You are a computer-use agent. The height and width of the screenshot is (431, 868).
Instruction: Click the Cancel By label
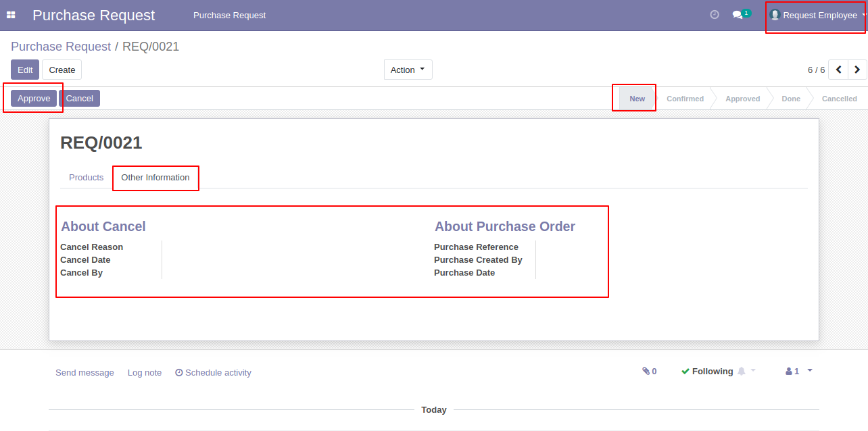(82, 273)
